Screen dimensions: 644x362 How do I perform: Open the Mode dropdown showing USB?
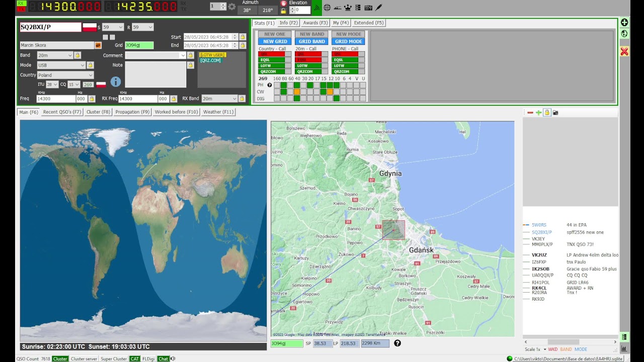(61, 65)
